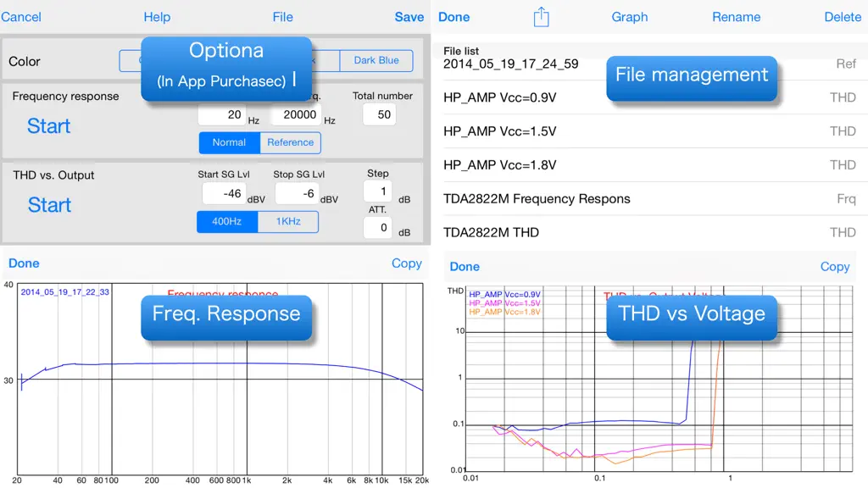Rename the selected file
The height and width of the screenshot is (488, 868).
pos(737,17)
